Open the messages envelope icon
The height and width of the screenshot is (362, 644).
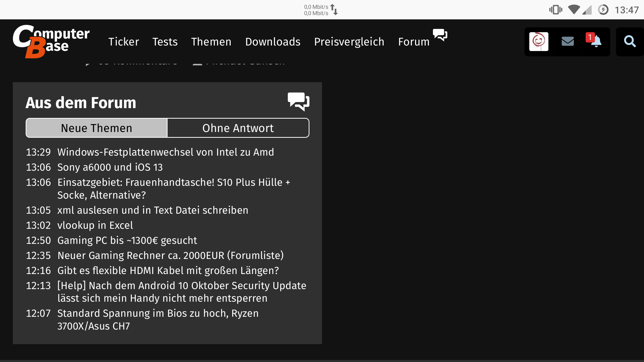click(x=568, y=41)
